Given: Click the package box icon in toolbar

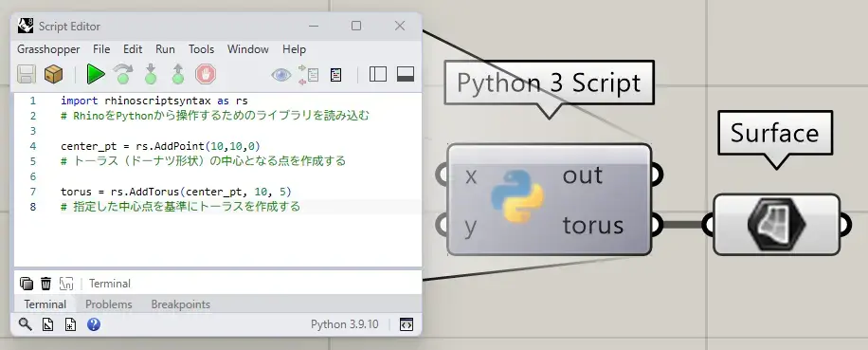Looking at the screenshot, I should coord(53,74).
